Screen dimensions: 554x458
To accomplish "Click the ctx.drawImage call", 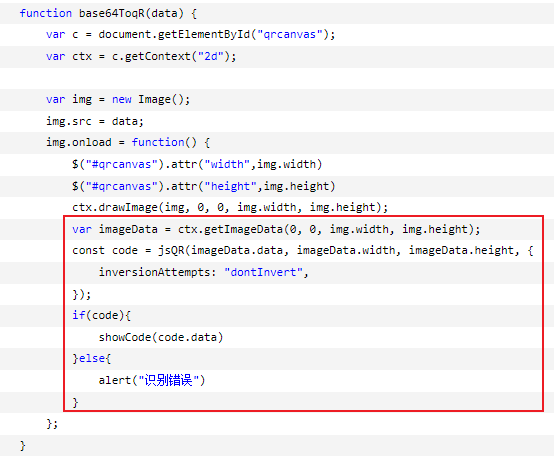I will 230,207.
